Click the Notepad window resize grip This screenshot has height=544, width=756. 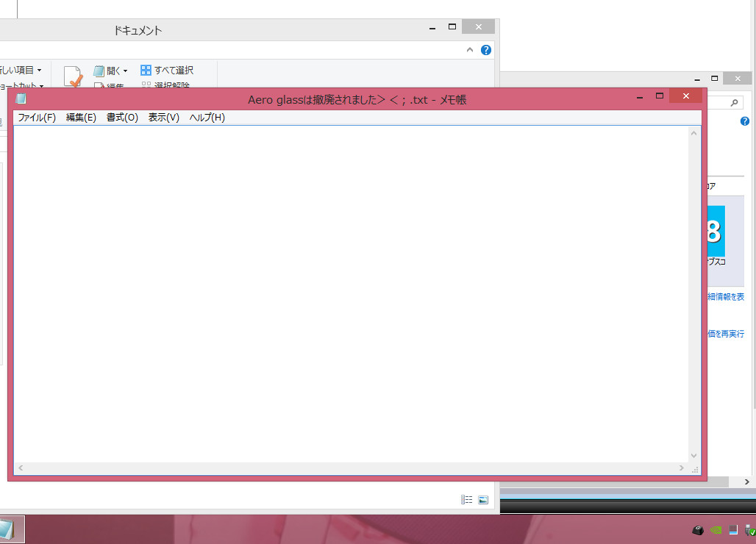click(695, 469)
